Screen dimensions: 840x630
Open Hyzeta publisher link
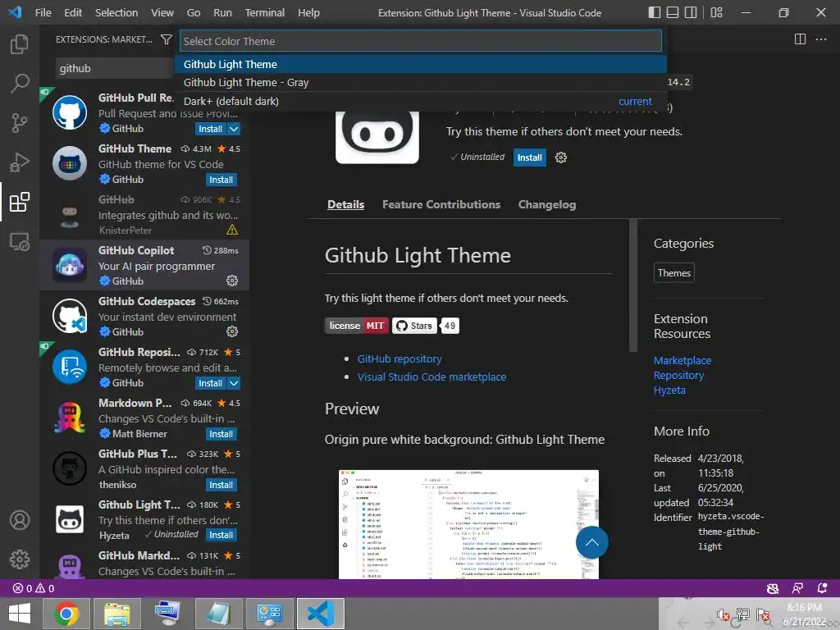pos(669,390)
